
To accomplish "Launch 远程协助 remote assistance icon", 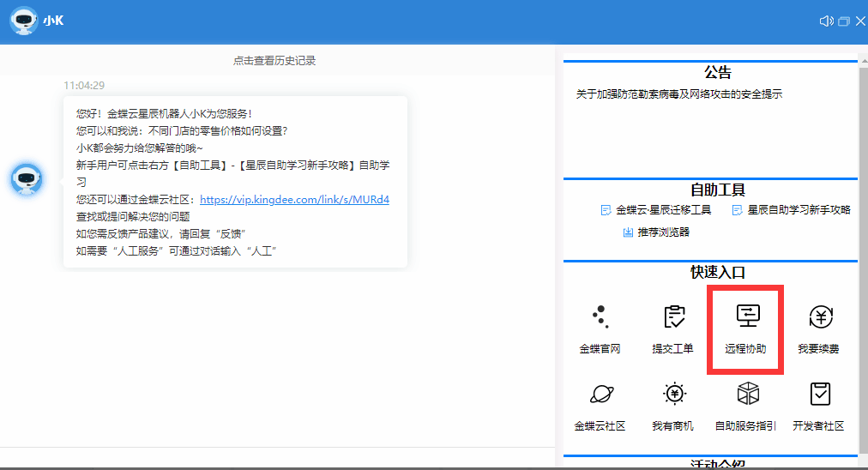I will [x=748, y=316].
